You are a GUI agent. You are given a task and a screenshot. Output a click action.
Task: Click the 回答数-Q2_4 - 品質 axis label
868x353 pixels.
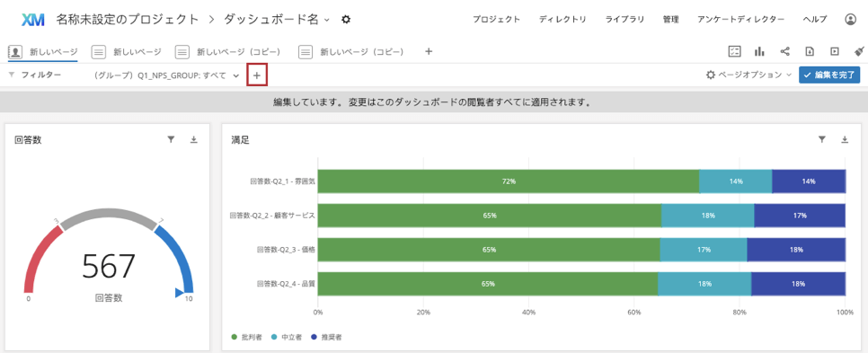(286, 284)
